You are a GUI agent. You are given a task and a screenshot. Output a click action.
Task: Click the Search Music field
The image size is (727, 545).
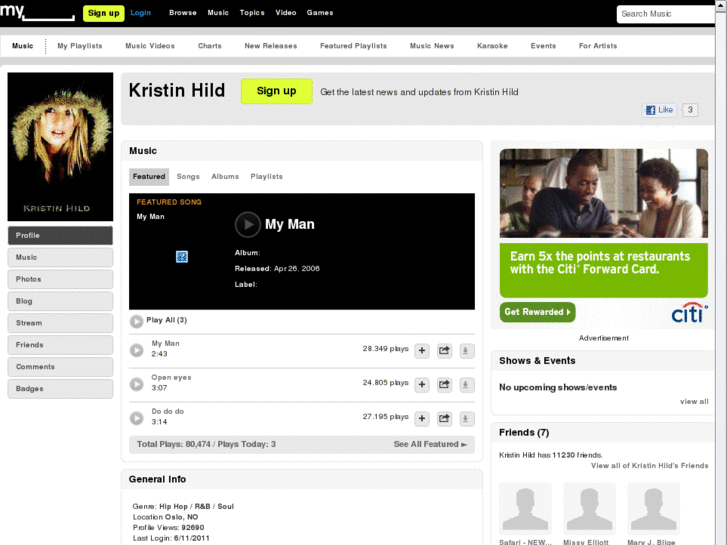point(666,14)
